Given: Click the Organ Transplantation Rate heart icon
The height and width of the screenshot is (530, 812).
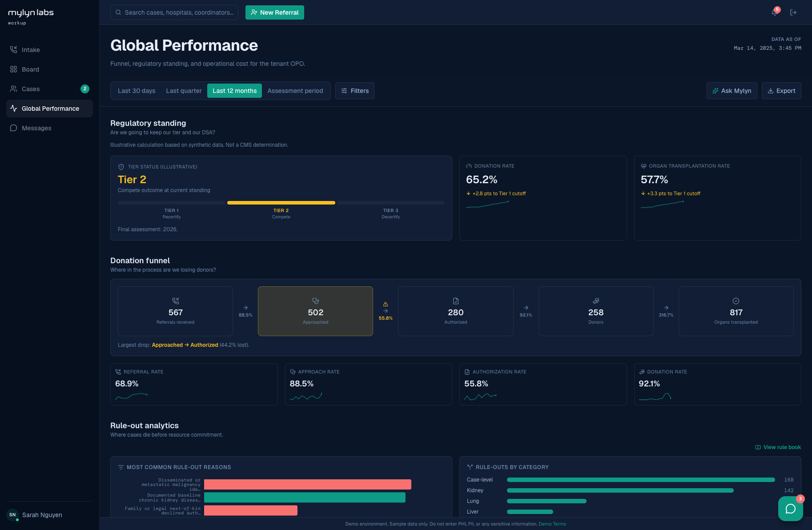Looking at the screenshot, I should coord(643,166).
